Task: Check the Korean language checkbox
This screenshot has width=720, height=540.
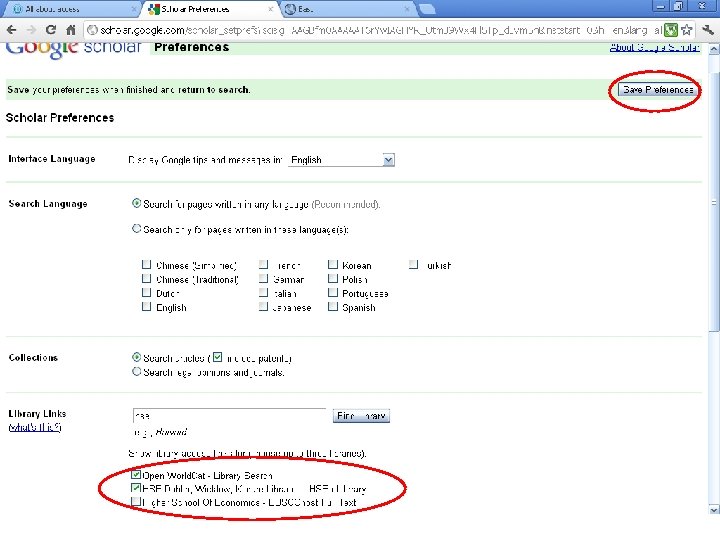Action: (x=333, y=264)
